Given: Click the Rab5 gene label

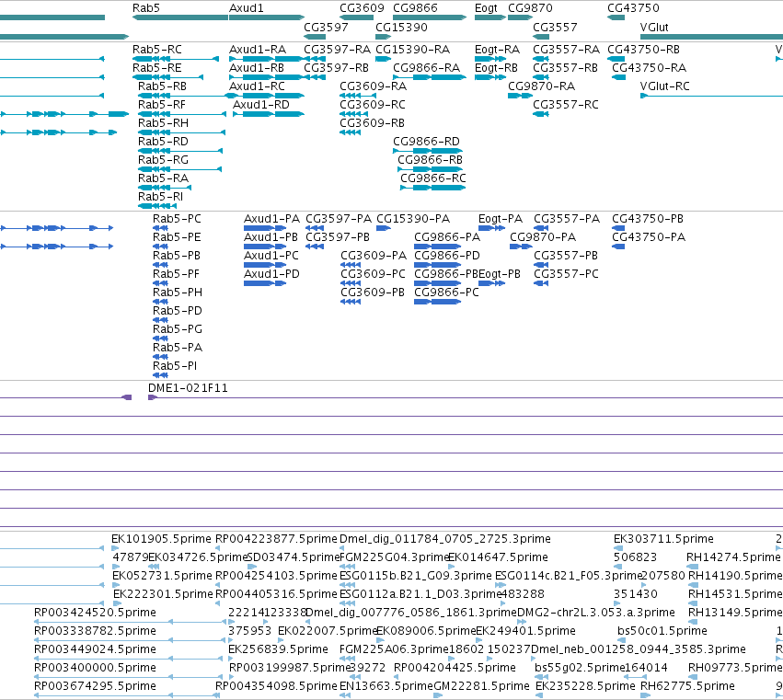Looking at the screenshot, I should 145,8.
